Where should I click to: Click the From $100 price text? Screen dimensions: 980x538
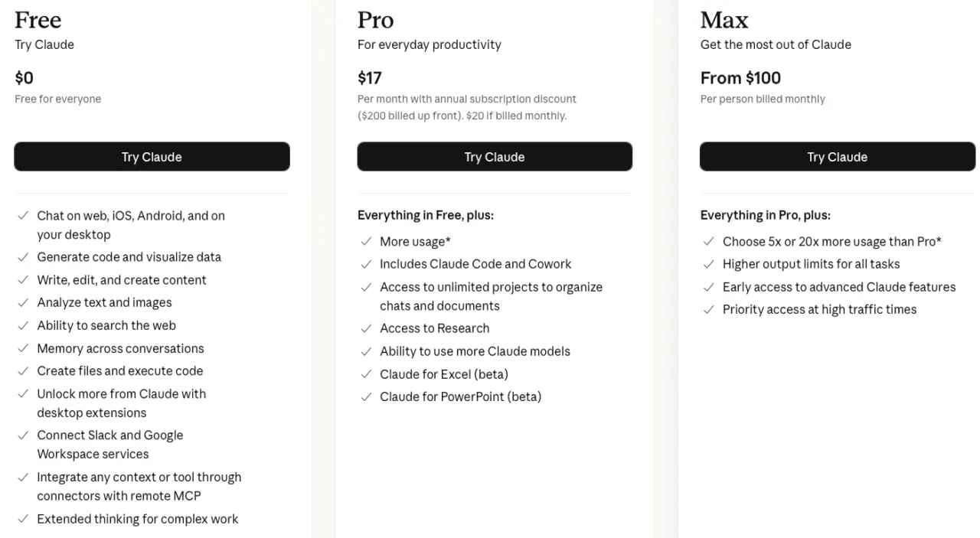(x=740, y=78)
